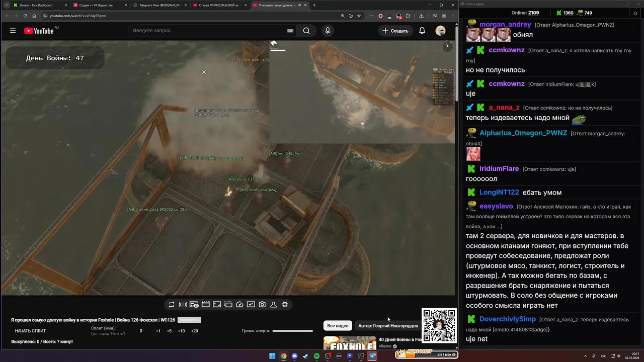The image size is (644, 362).
Task: Click the QR code image overlay
Action: (x=439, y=326)
